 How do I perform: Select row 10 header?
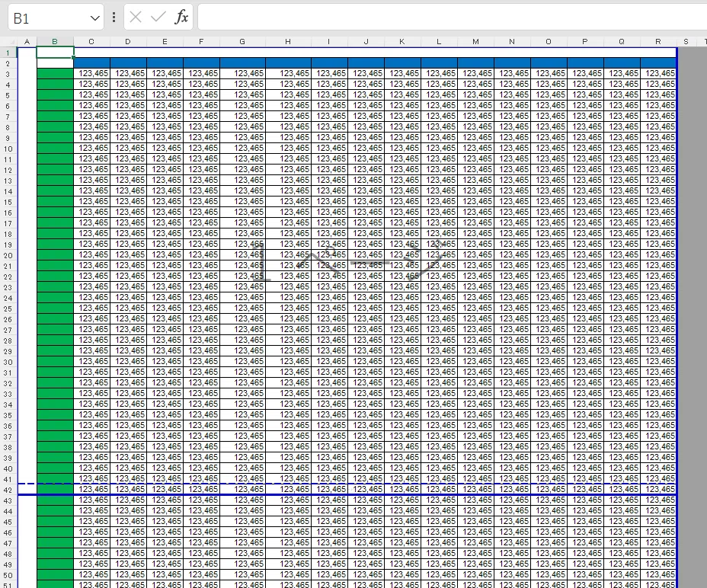(8, 149)
